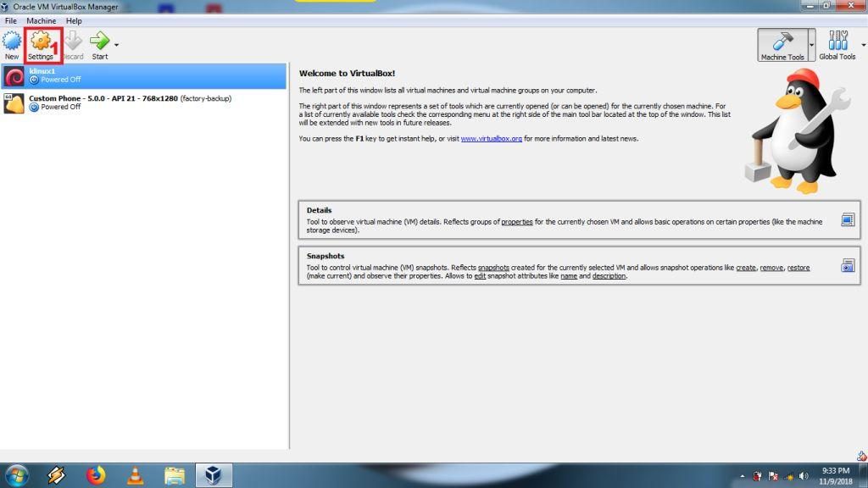Click the name link in Snapshots

coord(569,276)
